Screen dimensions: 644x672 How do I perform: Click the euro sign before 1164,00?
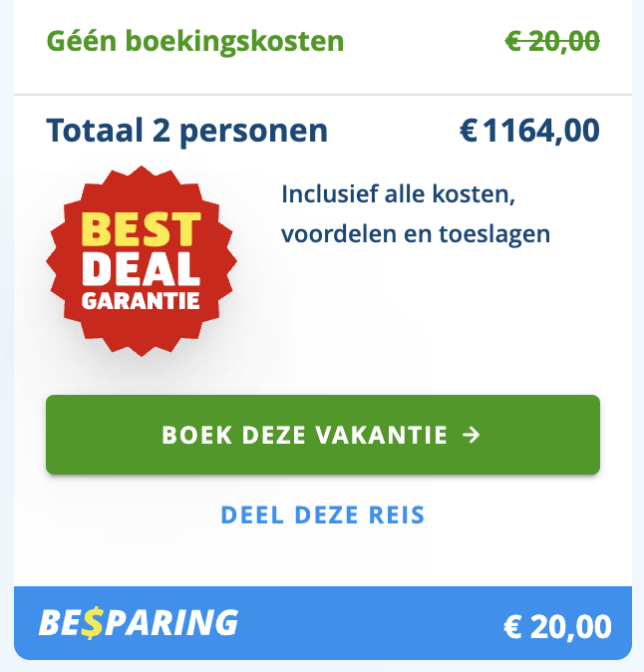click(469, 131)
